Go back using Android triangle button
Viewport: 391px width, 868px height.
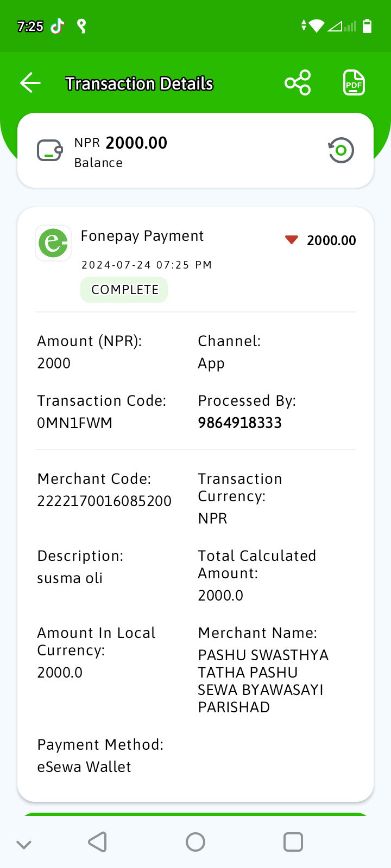(98, 842)
